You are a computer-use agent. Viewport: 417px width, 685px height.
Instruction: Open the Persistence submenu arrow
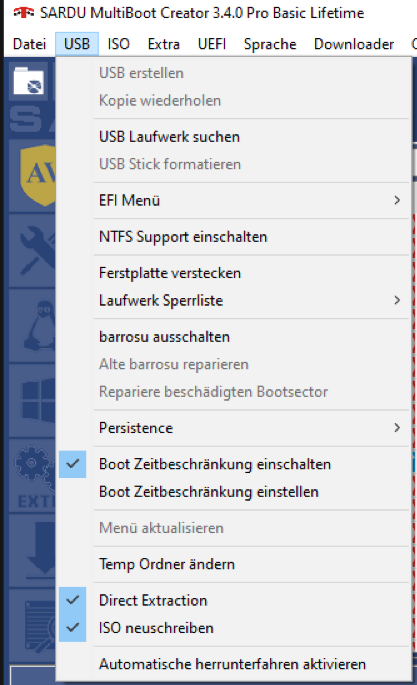(x=396, y=428)
